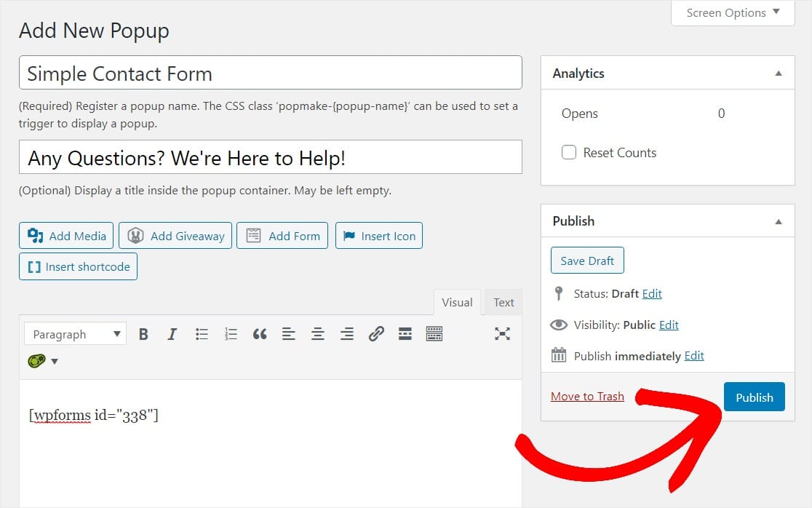Toggle the editor toolbar keyboard icon
This screenshot has width=812, height=508.
434,333
